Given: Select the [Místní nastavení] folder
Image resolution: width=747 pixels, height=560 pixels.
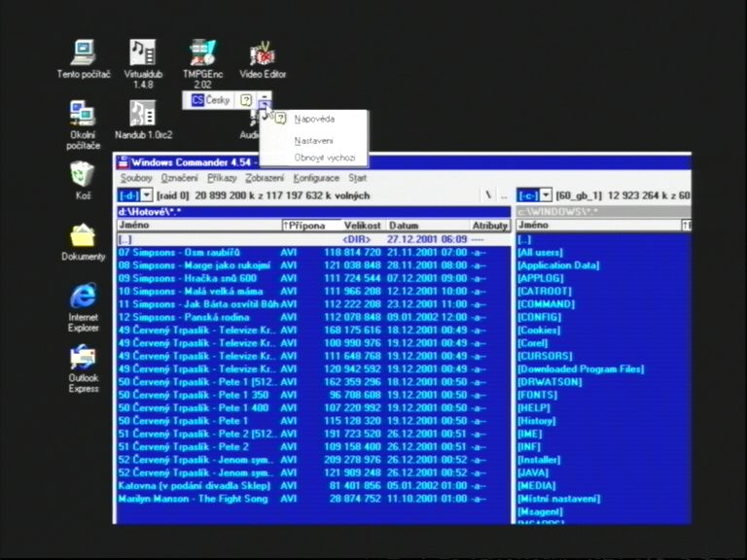Looking at the screenshot, I should (559, 499).
